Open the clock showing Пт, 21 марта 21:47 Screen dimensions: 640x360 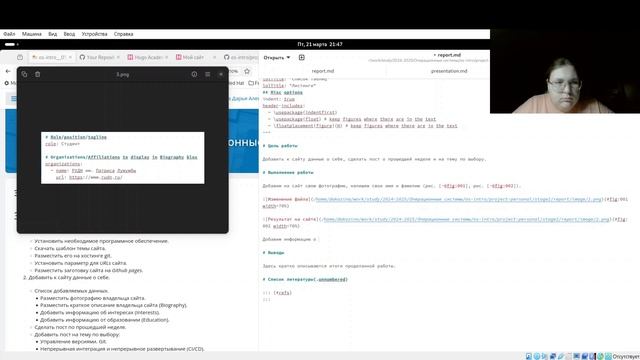[x=320, y=44]
